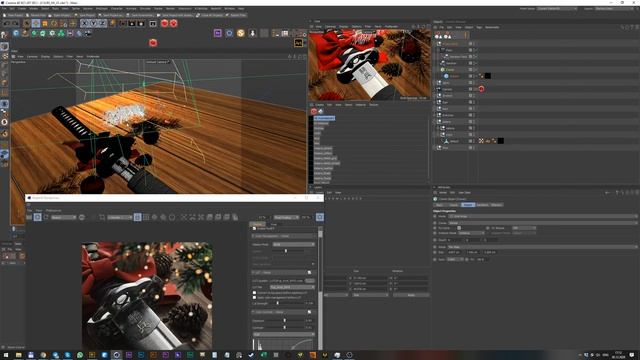Click the purple square icon in the second toolbar row

[x=218, y=33]
